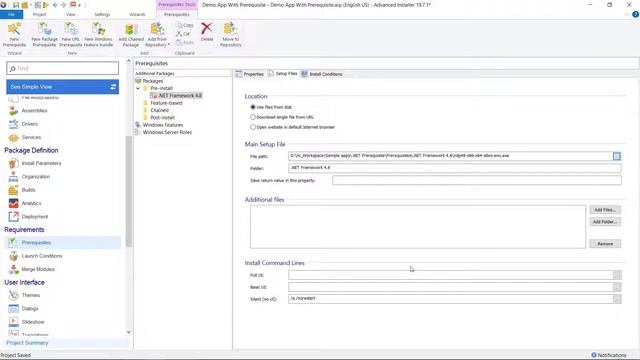Open Slideshow page in sidebar
This screenshot has width=640, height=360.
click(x=33, y=322)
